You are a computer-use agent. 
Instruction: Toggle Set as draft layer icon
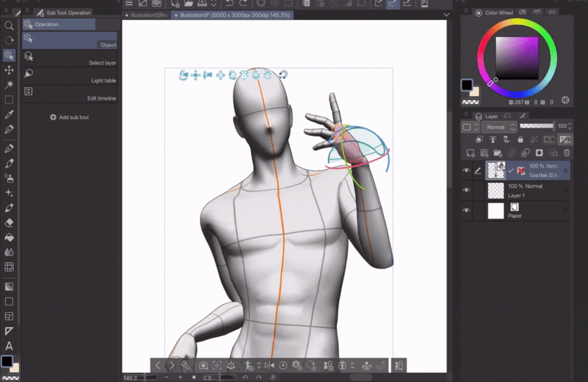click(507, 140)
